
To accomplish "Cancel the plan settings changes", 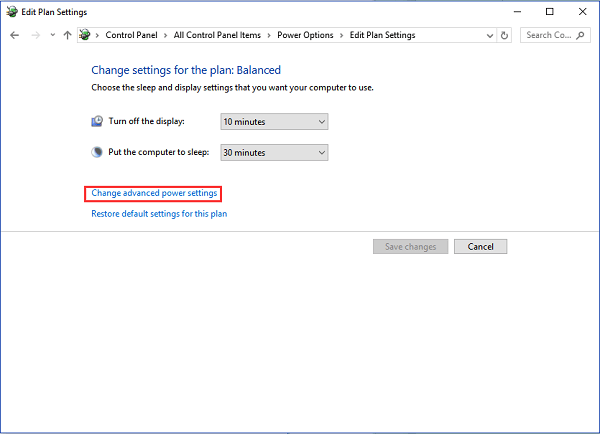I will click(x=481, y=246).
